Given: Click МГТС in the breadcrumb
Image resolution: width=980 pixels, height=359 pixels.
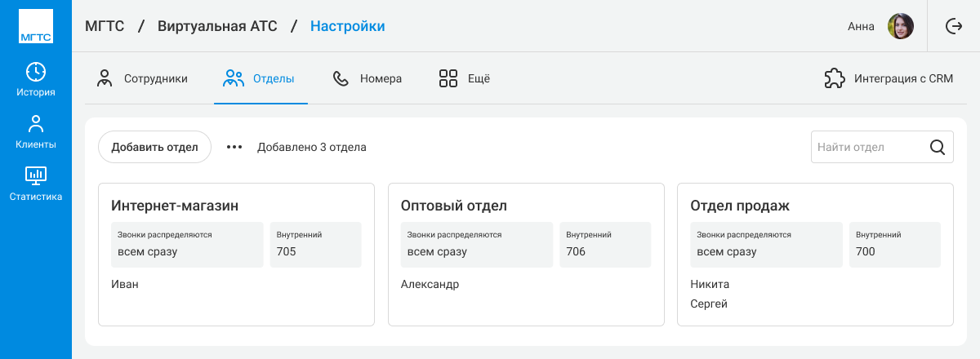Looking at the screenshot, I should [x=105, y=26].
